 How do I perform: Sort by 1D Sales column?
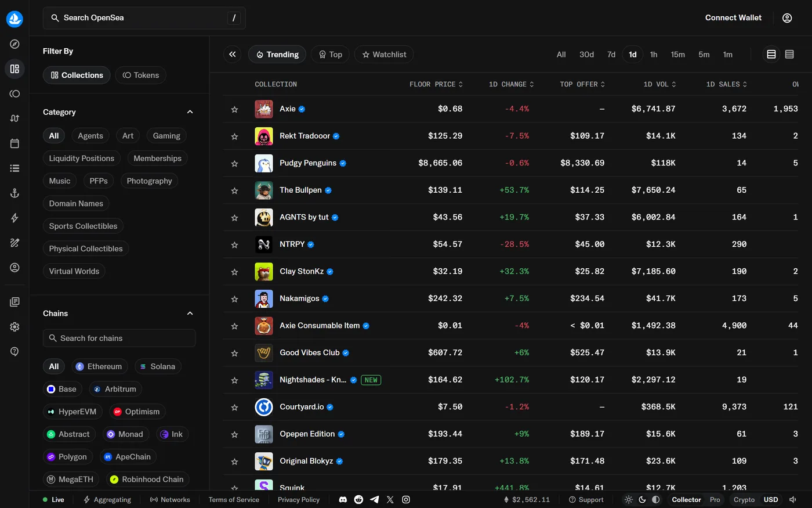click(726, 84)
